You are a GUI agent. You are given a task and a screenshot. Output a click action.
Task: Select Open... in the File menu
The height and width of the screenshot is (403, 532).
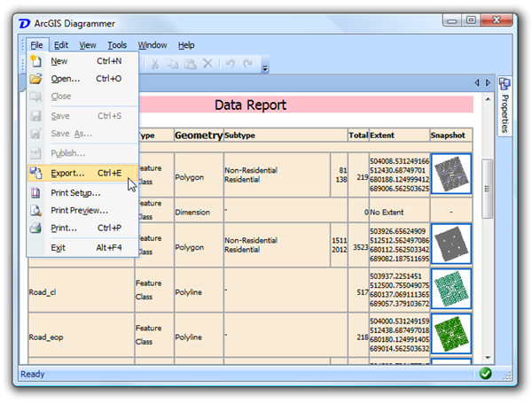tap(65, 79)
